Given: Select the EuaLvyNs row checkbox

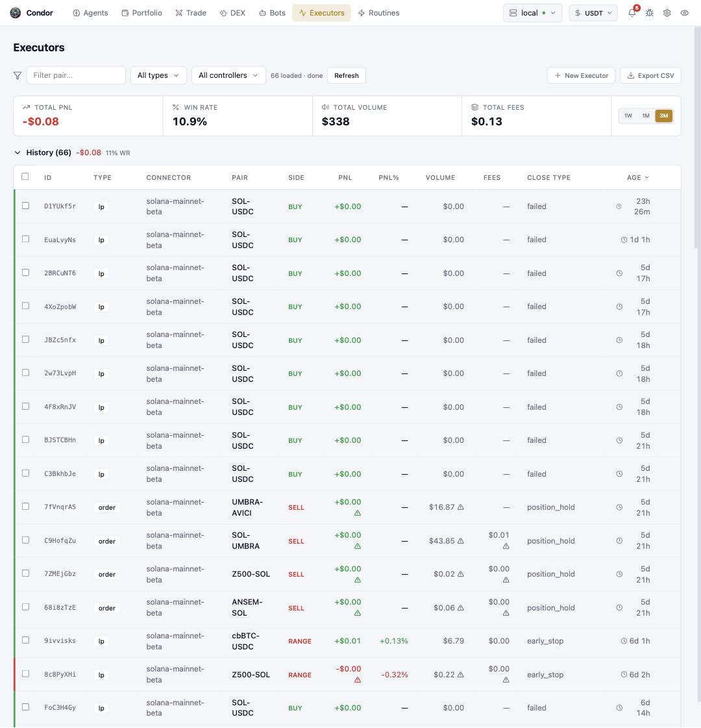Looking at the screenshot, I should pos(25,239).
